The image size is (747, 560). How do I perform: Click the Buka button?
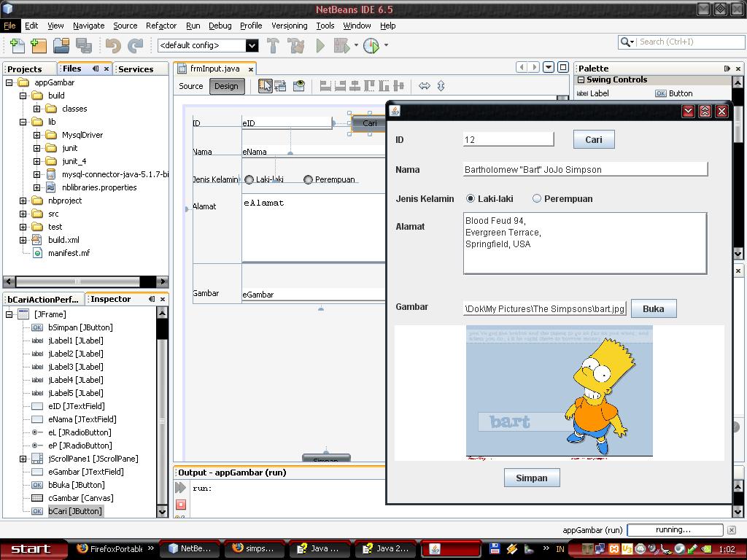tap(653, 308)
